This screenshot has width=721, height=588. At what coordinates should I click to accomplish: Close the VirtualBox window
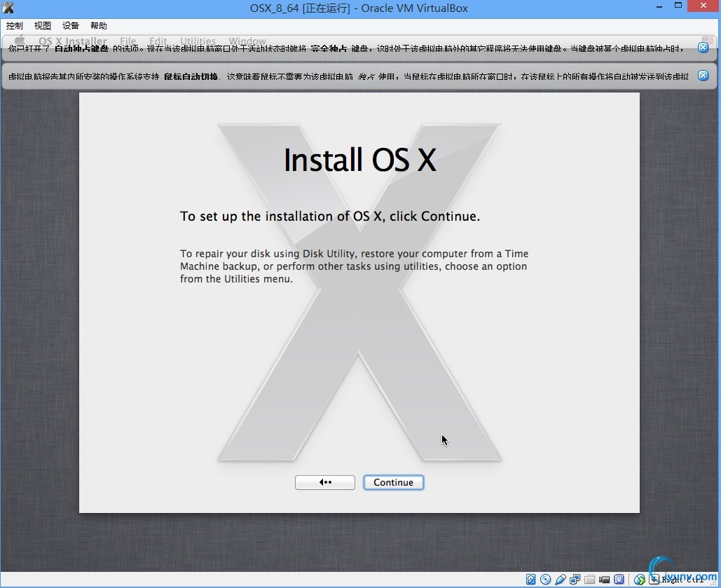point(703,6)
